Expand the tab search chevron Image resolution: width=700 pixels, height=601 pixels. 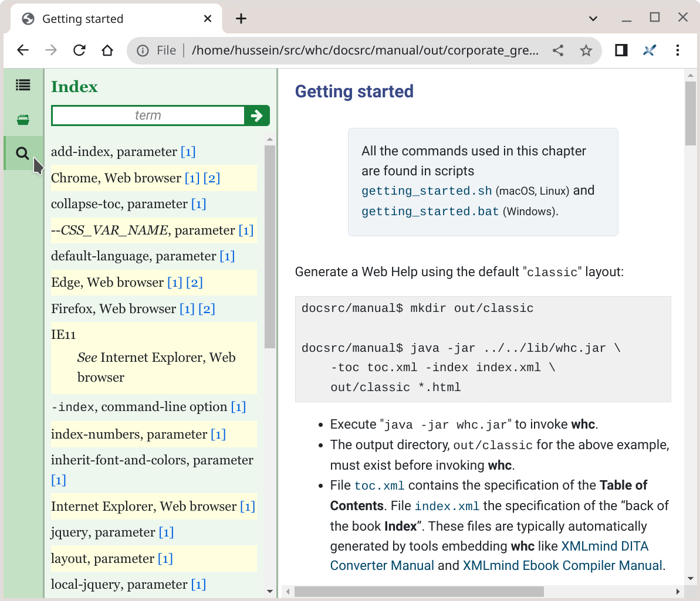click(x=593, y=19)
